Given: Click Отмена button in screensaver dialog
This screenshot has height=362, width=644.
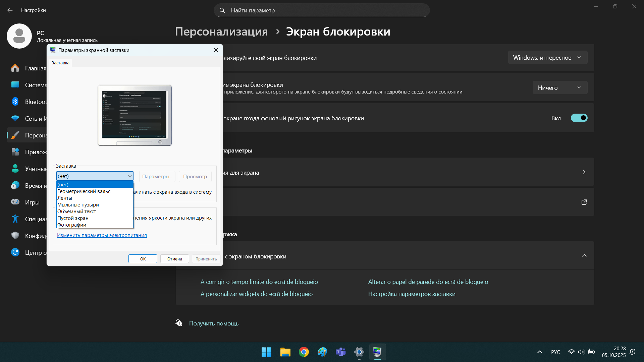Looking at the screenshot, I should click(174, 259).
